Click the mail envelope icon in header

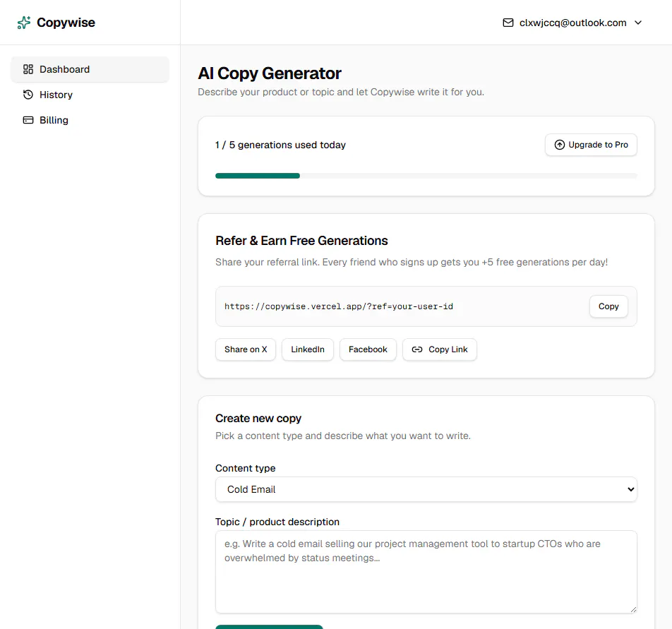click(508, 23)
